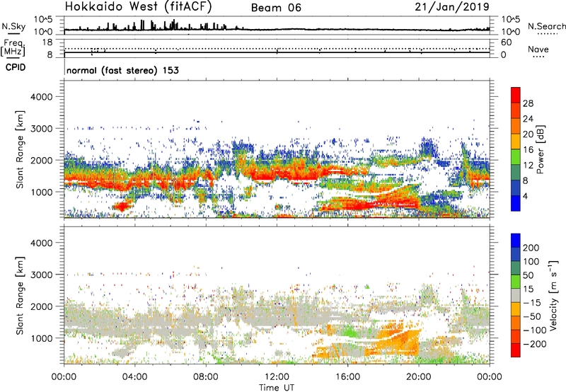Click the '3000' tick on the velocity panel
This screenshot has height=392, width=566.
click(42, 275)
